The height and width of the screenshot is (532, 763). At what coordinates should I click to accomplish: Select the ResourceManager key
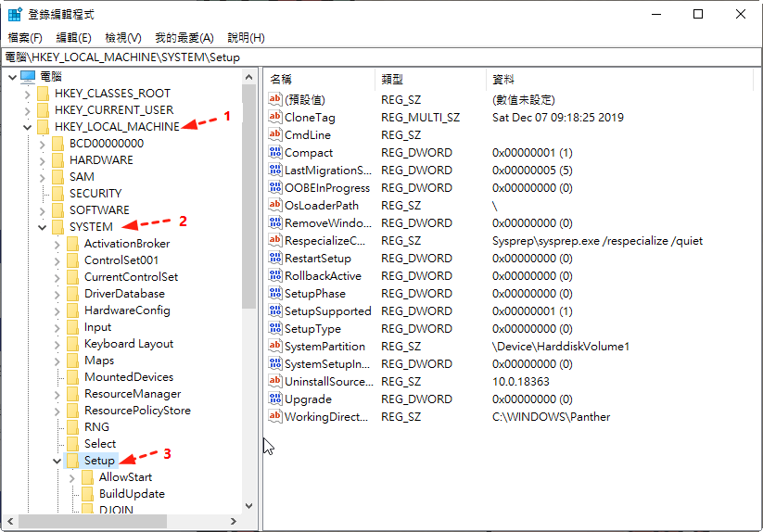(133, 393)
